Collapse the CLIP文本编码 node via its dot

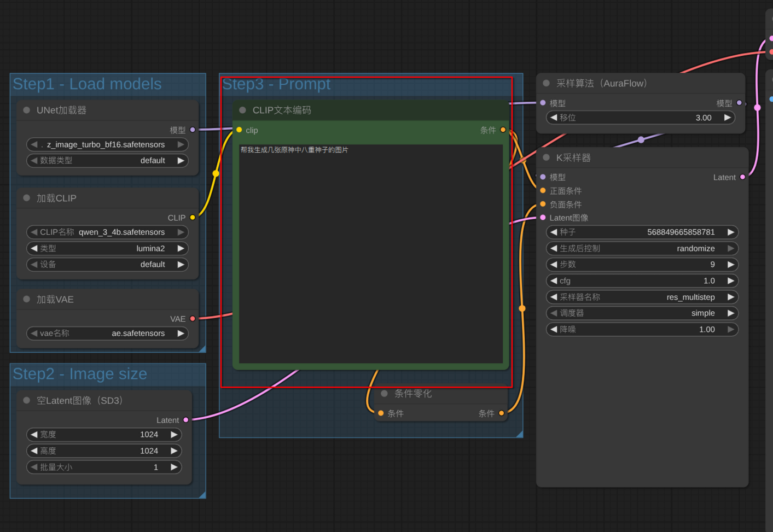pos(242,110)
